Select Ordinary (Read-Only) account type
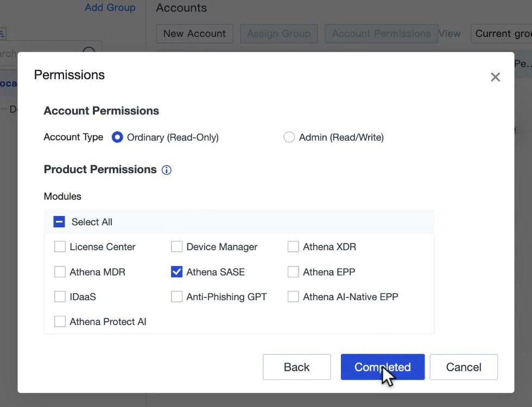This screenshot has width=532, height=407. [117, 137]
